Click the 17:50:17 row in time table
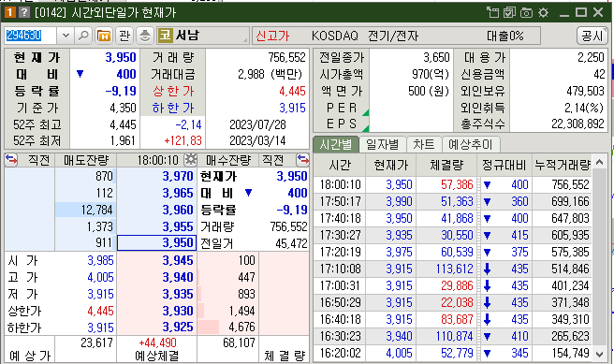Screen dimensions: 614x364 point(453,201)
